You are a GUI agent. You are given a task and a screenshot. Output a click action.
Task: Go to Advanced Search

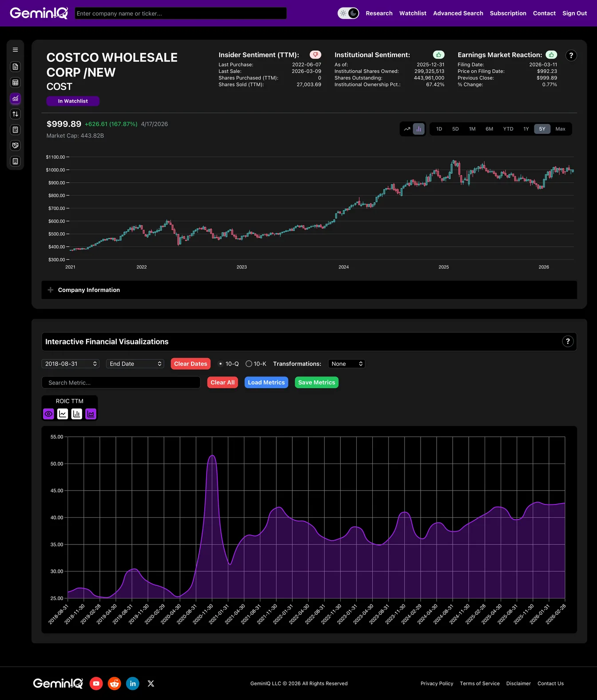pos(458,13)
